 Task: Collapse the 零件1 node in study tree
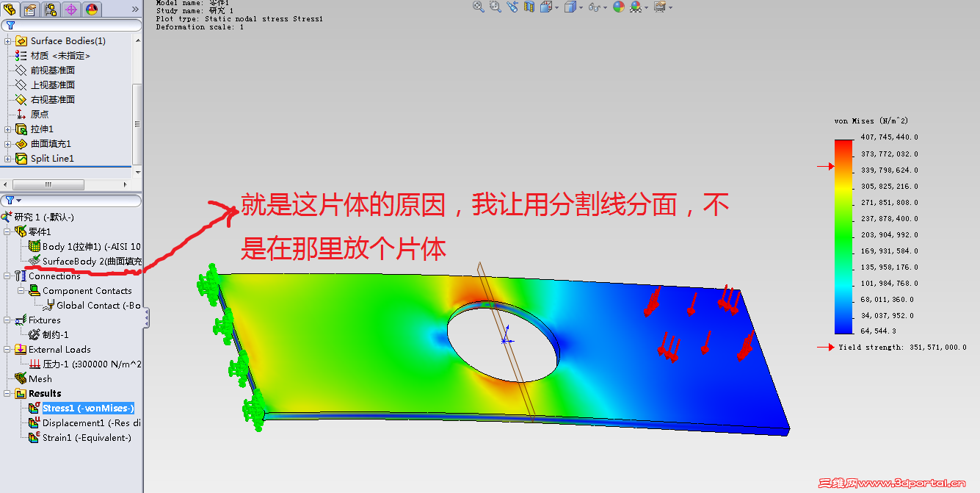click(x=8, y=232)
